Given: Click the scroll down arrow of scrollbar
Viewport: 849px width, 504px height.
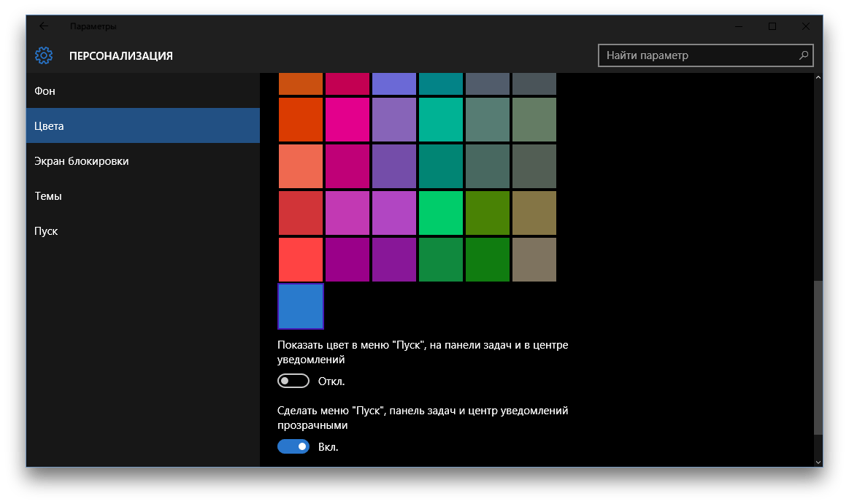Looking at the screenshot, I should click(x=818, y=461).
